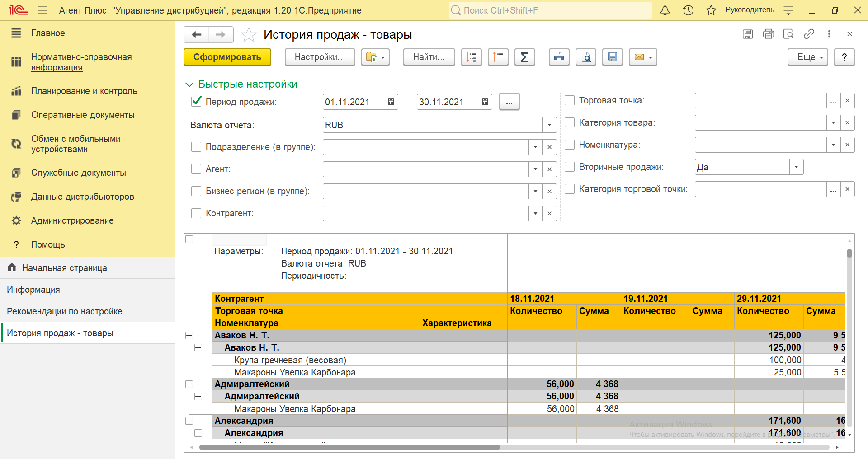Open Валюта отчета RUB dropdown
Viewport: 868px width, 459px height.
pos(549,125)
